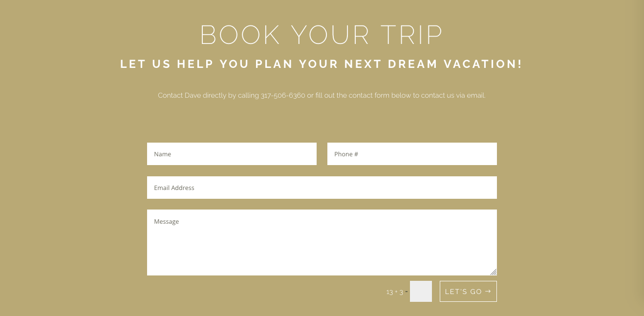Click the dream vacation subheading text
The image size is (644, 316).
tap(322, 64)
